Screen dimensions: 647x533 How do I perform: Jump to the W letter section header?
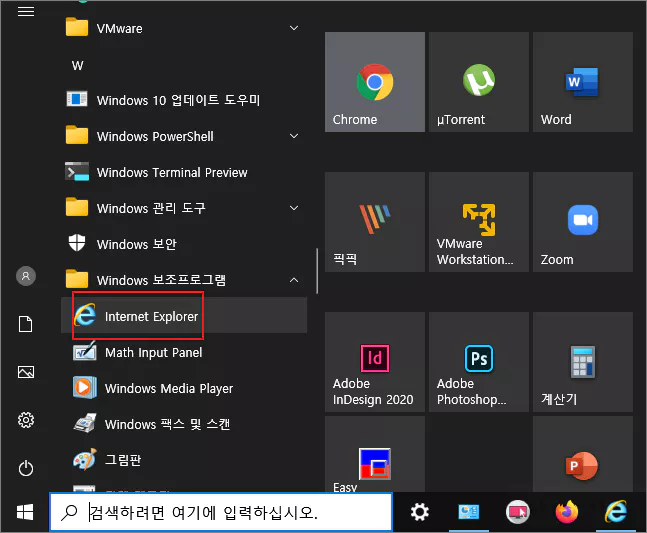click(78, 65)
